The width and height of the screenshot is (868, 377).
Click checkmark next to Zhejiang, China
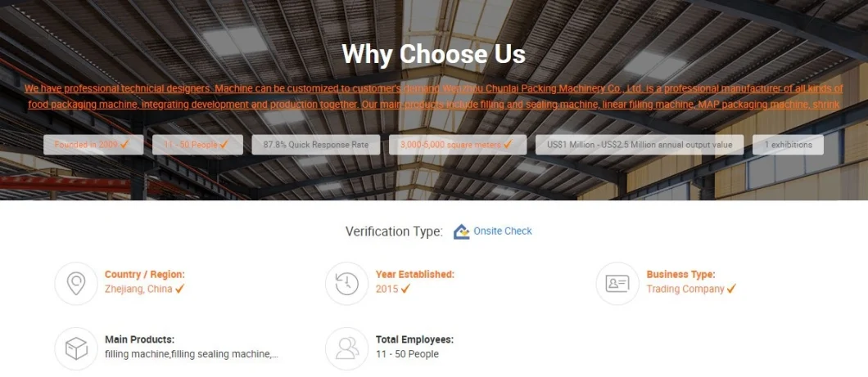(180, 289)
